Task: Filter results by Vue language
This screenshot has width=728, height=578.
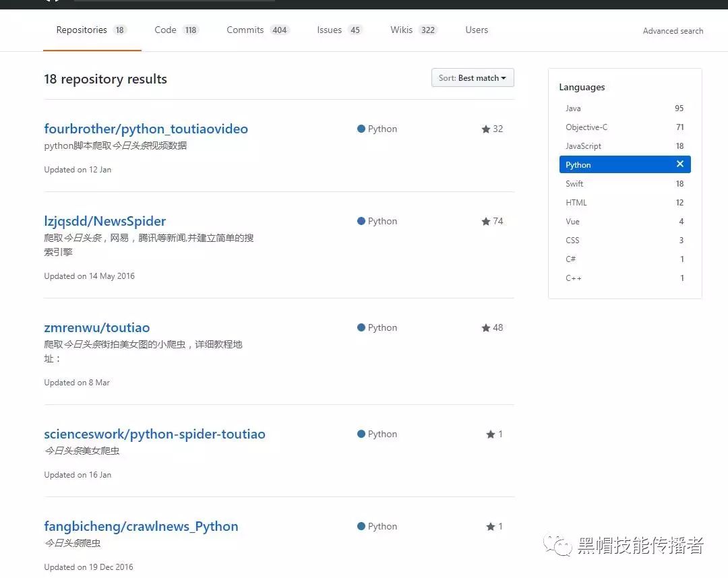Action: (x=625, y=222)
